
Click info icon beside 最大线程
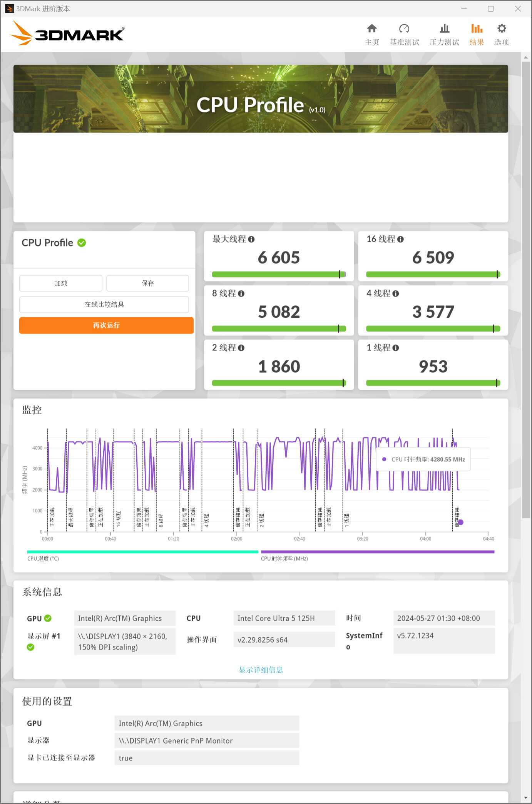click(x=251, y=240)
